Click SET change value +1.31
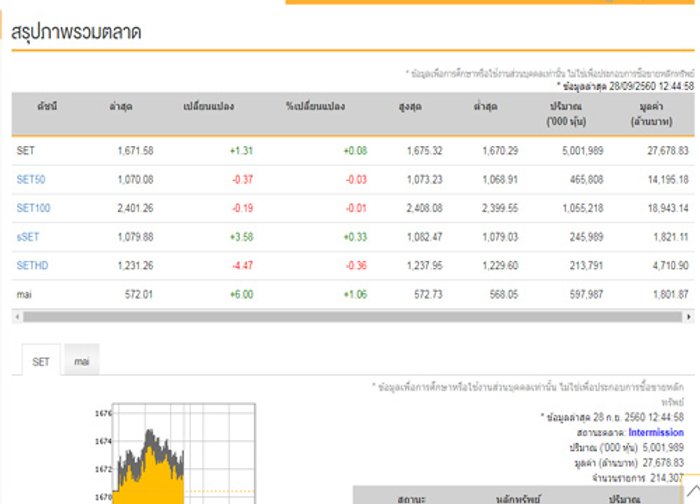 [241, 151]
